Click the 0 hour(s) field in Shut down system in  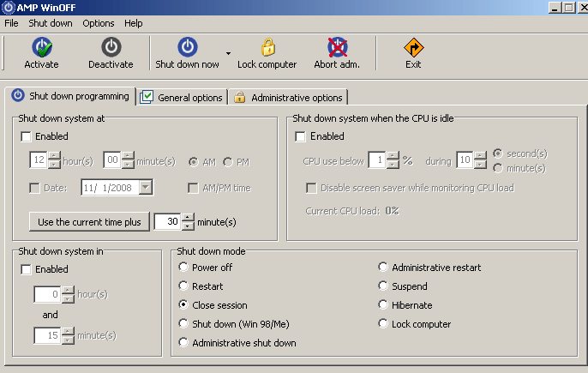click(48, 294)
